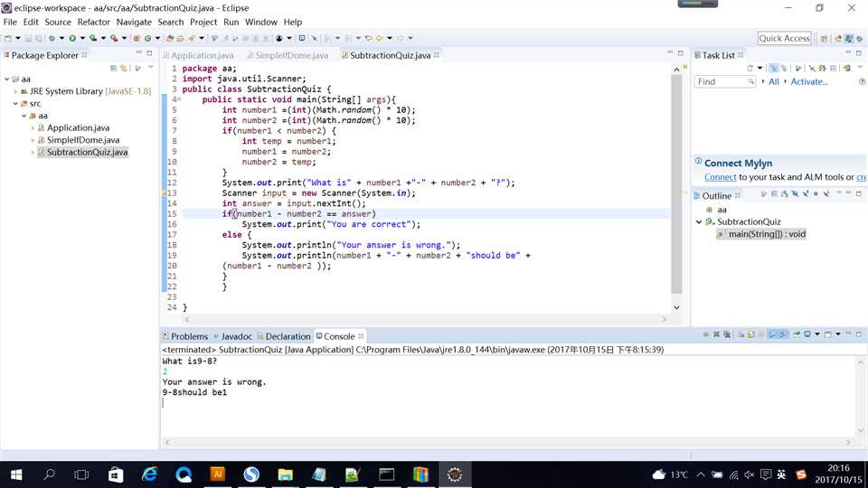
Task: Toggle Scroll Lock in Console toolbar
Action: click(x=750, y=334)
